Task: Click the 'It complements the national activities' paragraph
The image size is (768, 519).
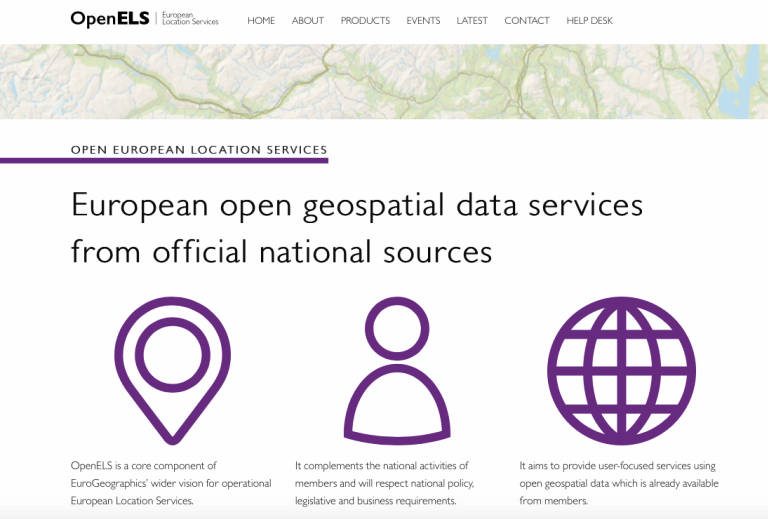Action: click(384, 483)
